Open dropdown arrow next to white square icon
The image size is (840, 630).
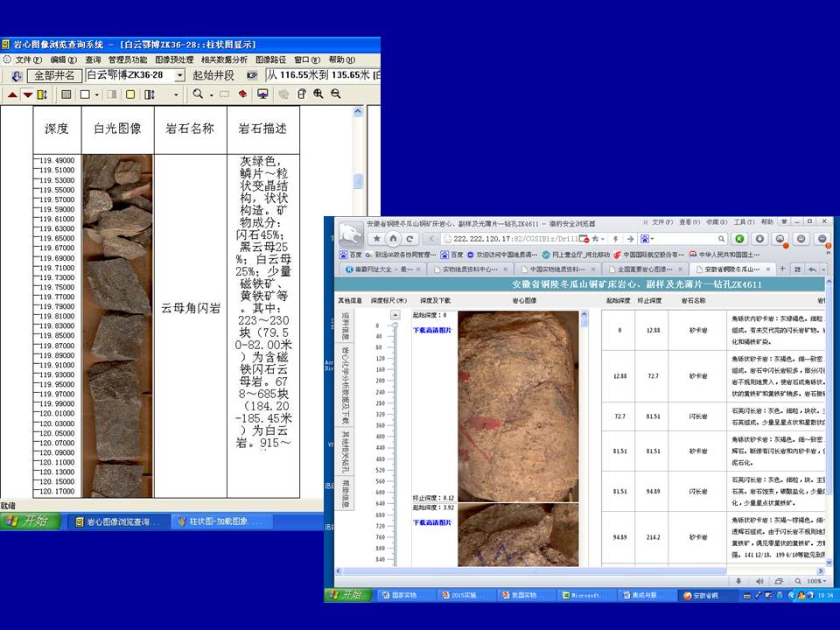(x=97, y=94)
